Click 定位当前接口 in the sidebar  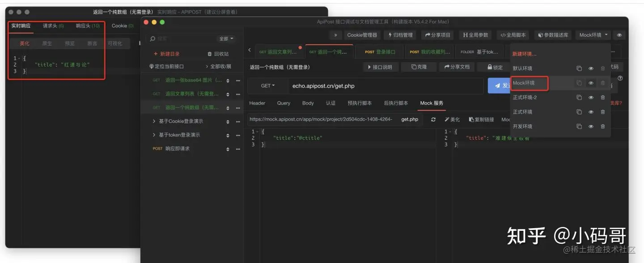(166, 67)
